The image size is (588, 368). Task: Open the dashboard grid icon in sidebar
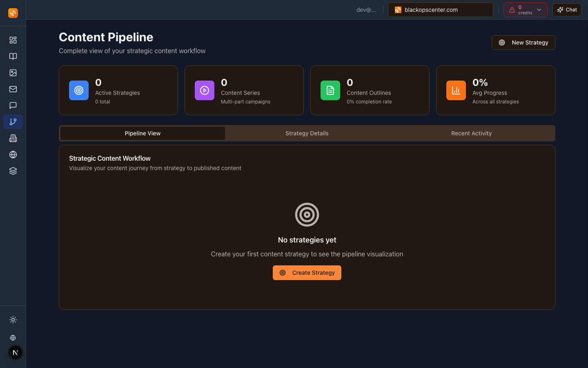tap(13, 40)
